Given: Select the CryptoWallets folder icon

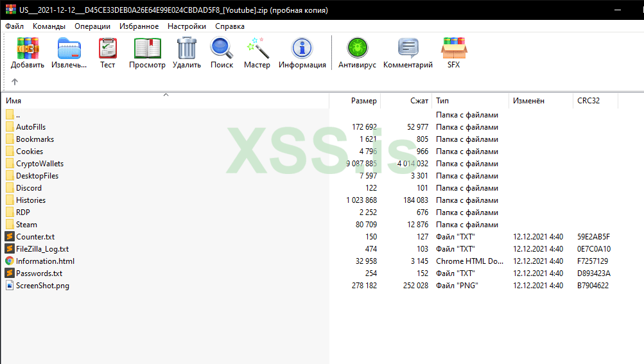Looking at the screenshot, I should click(10, 164).
